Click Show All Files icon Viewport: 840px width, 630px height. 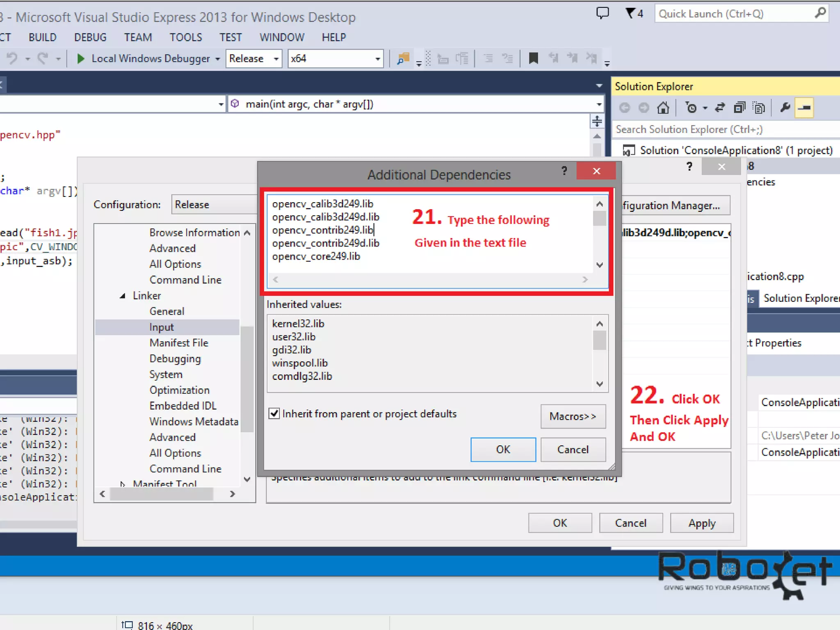click(x=759, y=108)
